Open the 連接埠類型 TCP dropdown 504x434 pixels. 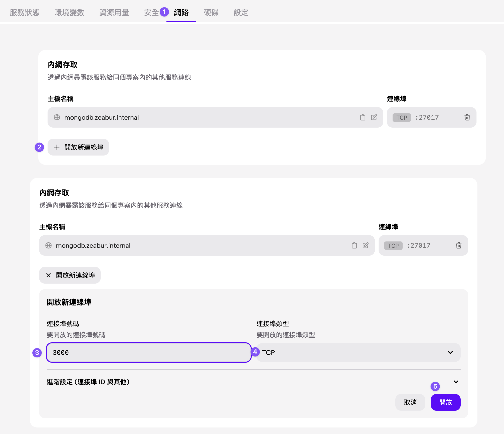pos(358,352)
